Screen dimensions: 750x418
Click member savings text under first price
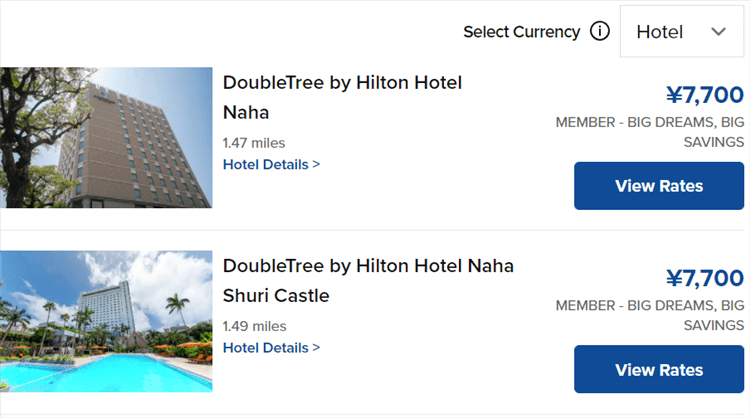(650, 132)
